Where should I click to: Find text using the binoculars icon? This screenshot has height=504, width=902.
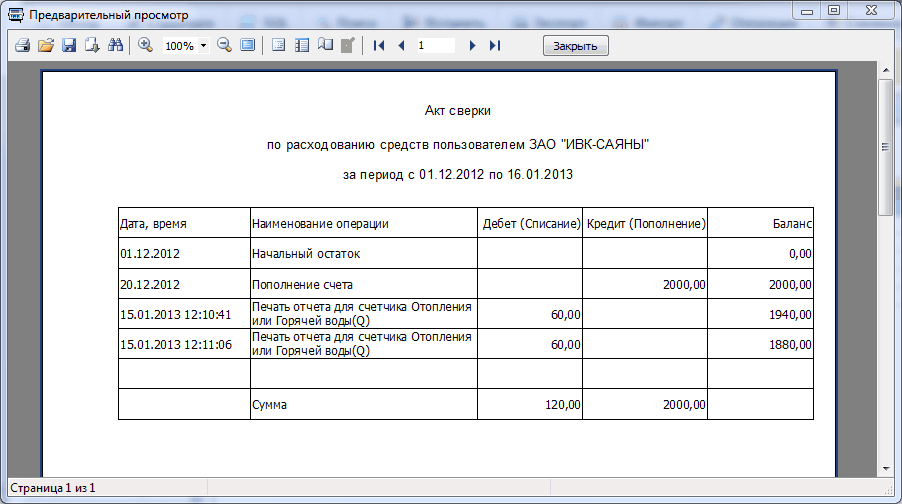coord(116,45)
